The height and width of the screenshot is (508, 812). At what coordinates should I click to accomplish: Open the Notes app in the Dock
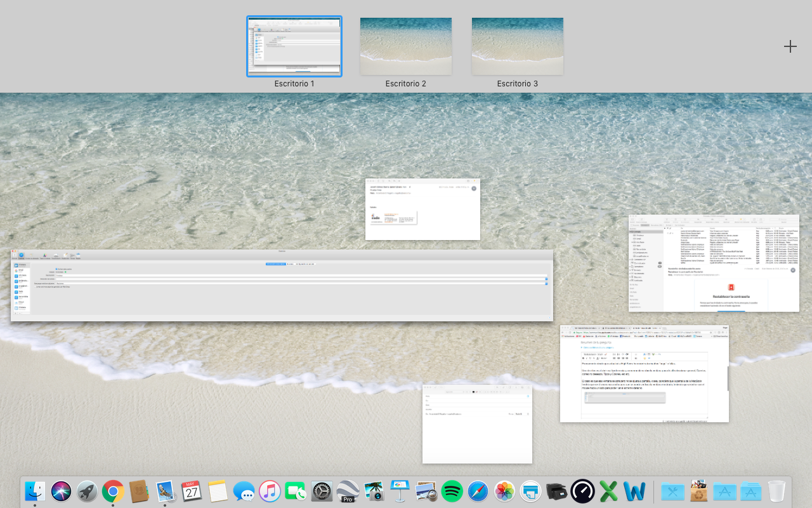tap(218, 491)
